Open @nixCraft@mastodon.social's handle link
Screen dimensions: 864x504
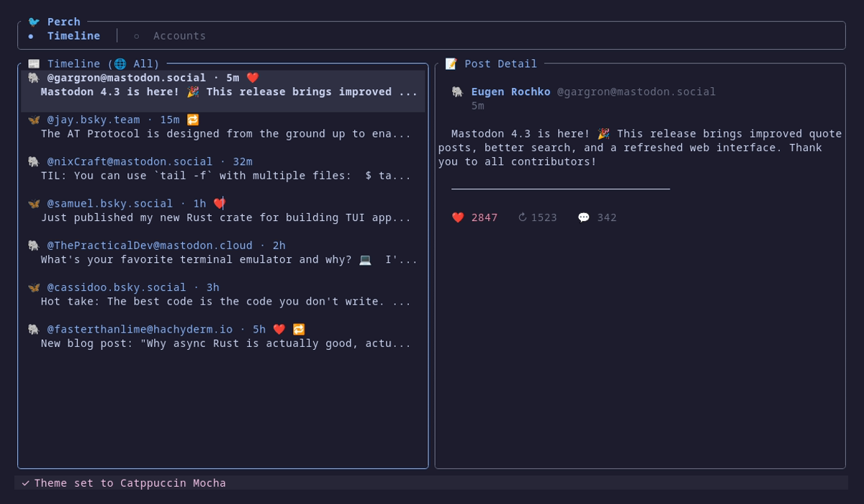pyautogui.click(x=130, y=161)
